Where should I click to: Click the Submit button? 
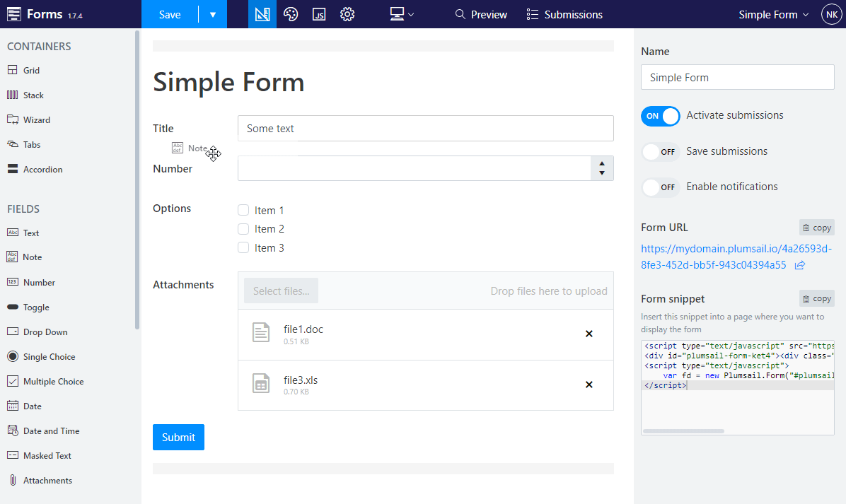coord(178,437)
